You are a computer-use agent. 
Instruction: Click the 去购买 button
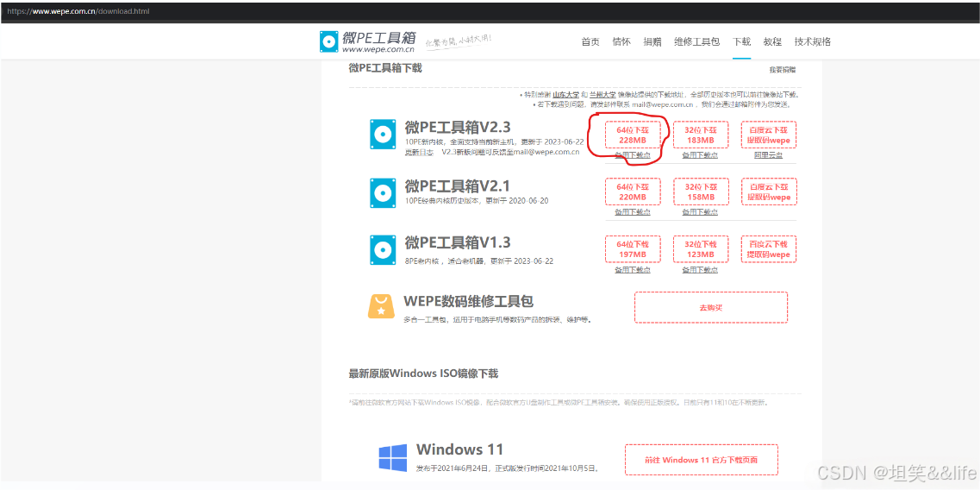click(710, 307)
